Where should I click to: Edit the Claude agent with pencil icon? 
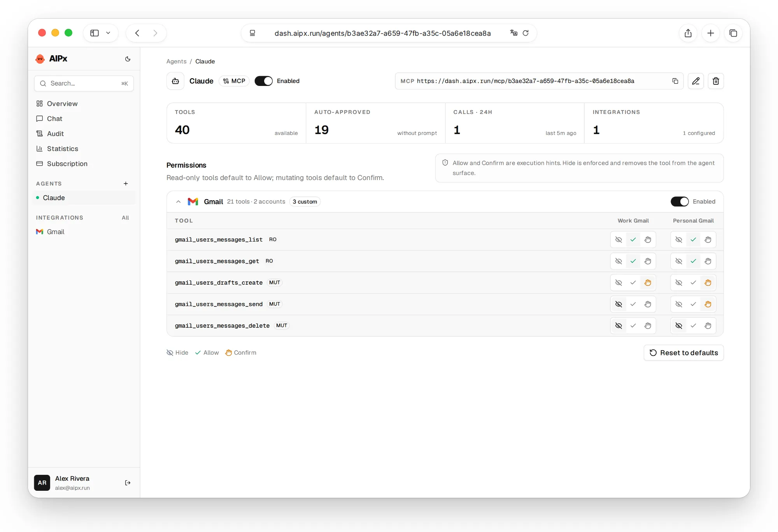coord(696,81)
